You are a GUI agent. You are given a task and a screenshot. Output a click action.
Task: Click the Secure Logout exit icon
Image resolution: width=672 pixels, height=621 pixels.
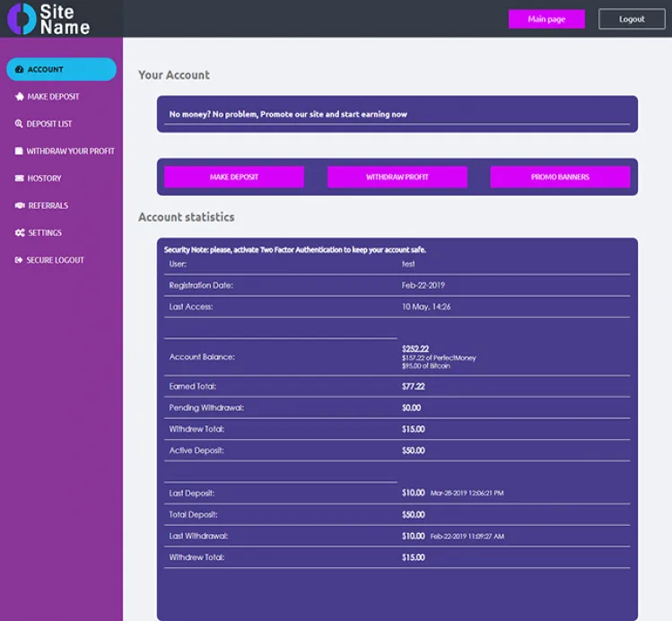coord(19,260)
